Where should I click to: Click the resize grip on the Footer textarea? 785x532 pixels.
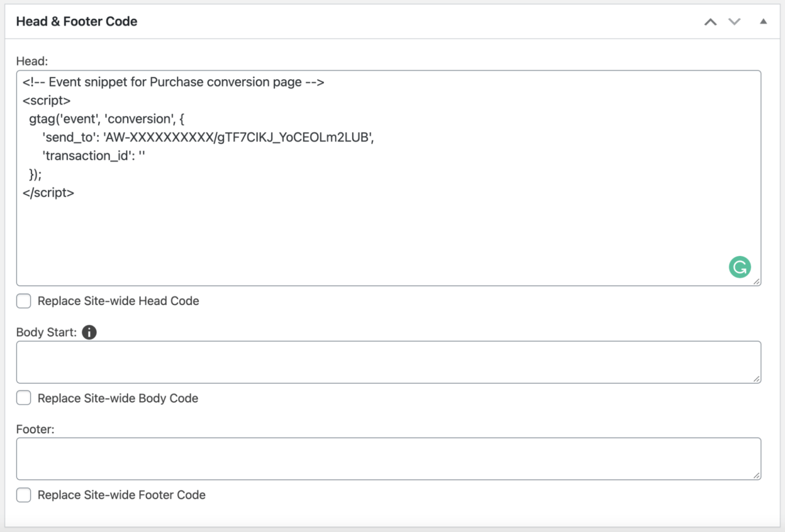click(x=756, y=475)
